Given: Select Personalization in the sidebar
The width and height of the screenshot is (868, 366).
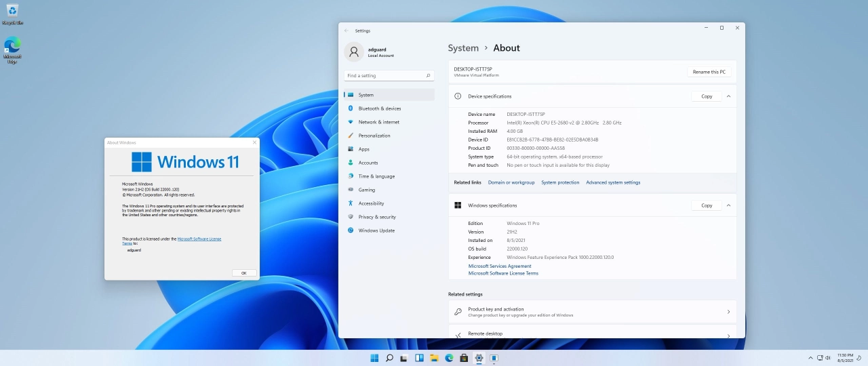Looking at the screenshot, I should pyautogui.click(x=389, y=136).
